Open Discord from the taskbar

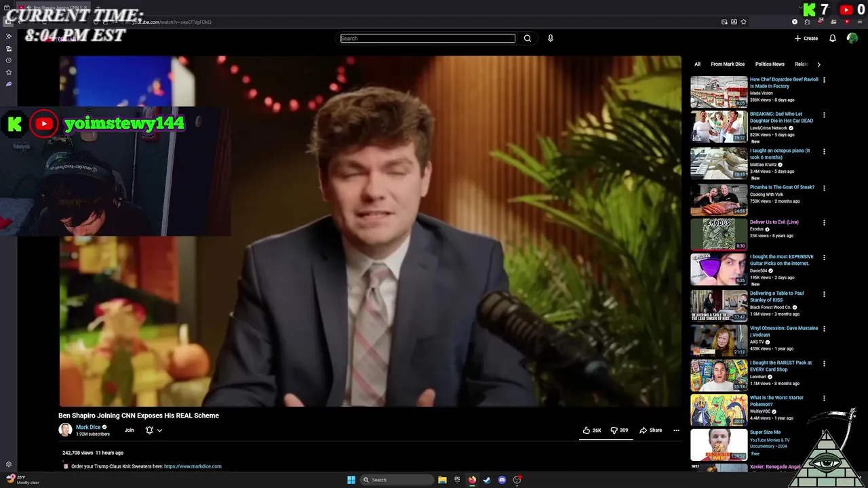502,480
